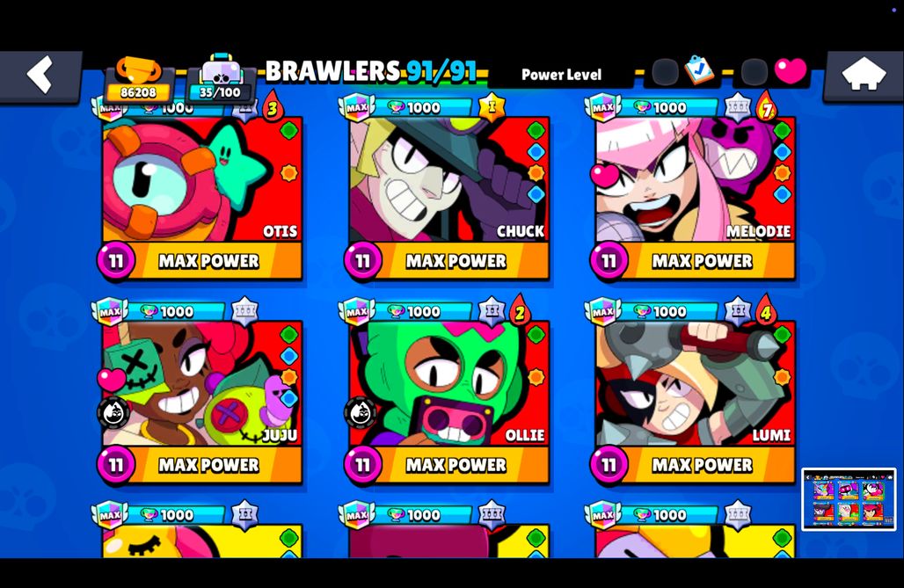Open the starr drop box showing 35/100

tap(221, 79)
